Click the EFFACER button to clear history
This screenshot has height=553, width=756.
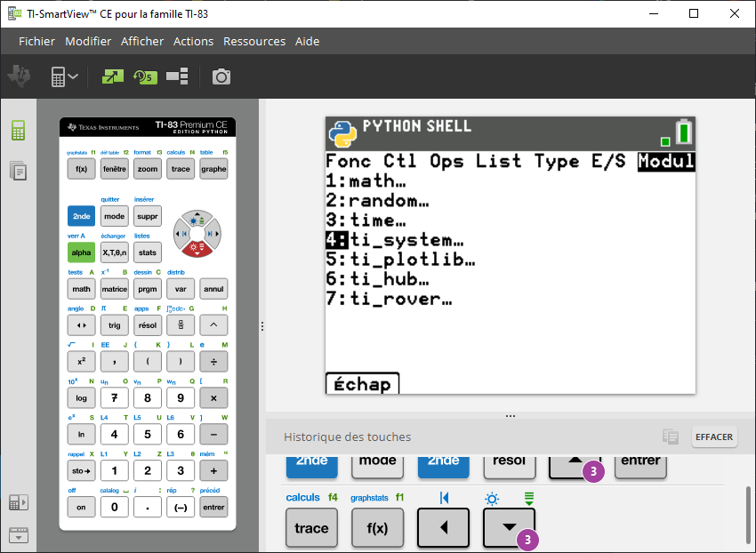click(x=714, y=437)
